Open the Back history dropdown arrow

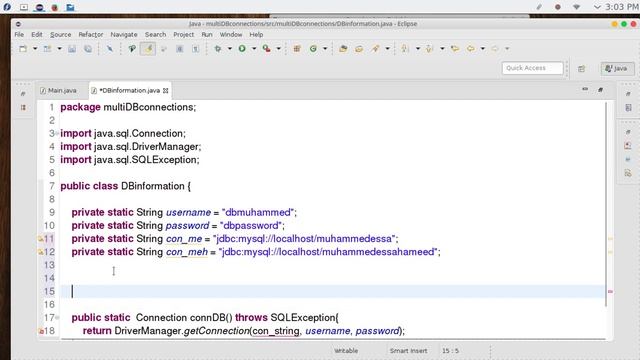482,49
